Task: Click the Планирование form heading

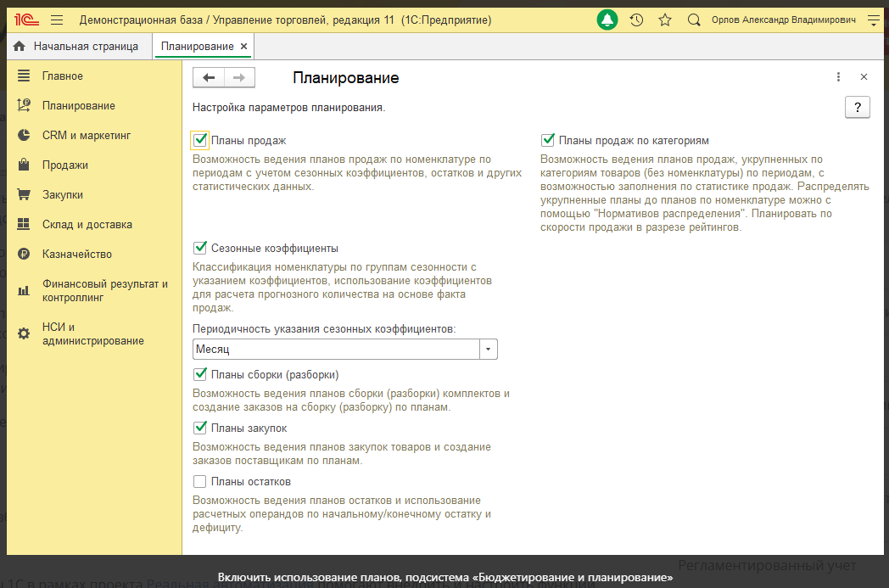Action: pos(346,78)
